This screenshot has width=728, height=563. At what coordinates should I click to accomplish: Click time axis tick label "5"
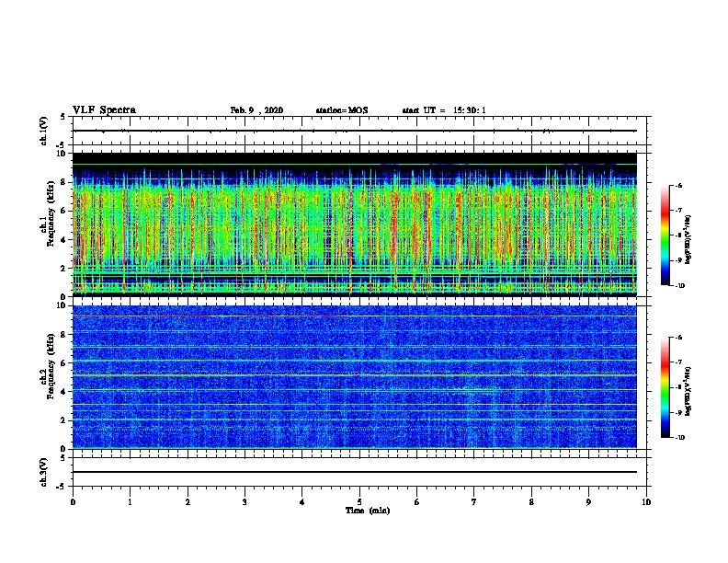click(x=359, y=502)
